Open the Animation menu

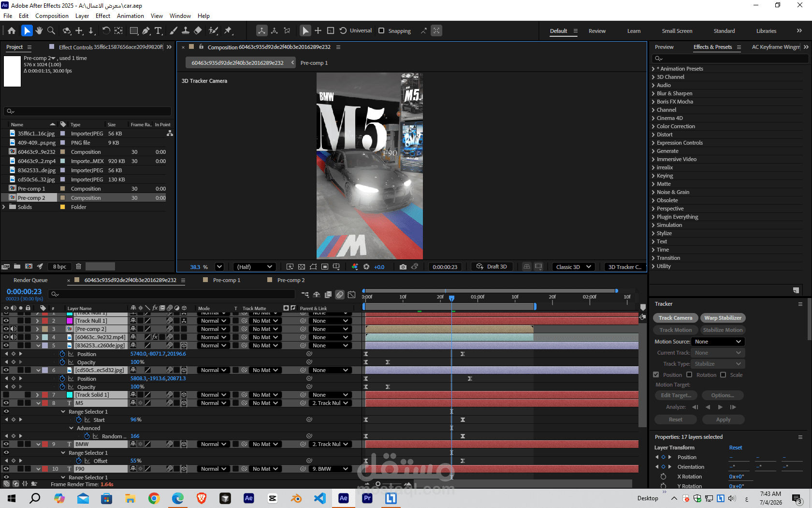pyautogui.click(x=130, y=16)
